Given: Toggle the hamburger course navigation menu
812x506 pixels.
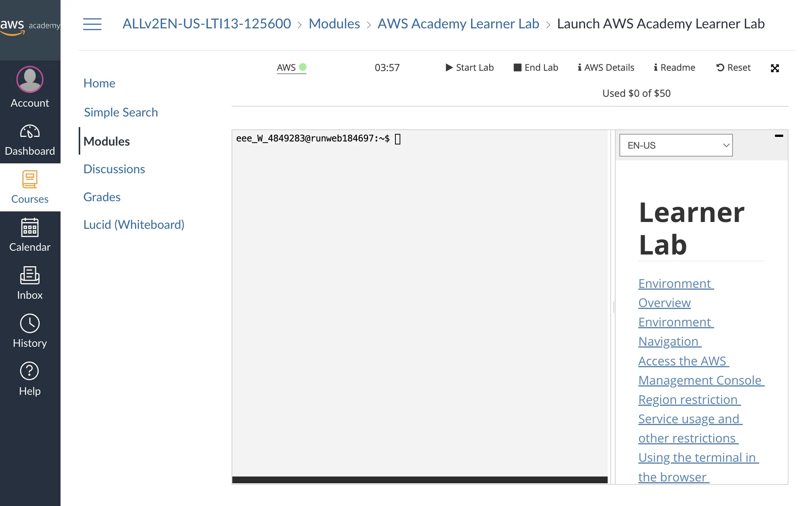Looking at the screenshot, I should coord(92,24).
